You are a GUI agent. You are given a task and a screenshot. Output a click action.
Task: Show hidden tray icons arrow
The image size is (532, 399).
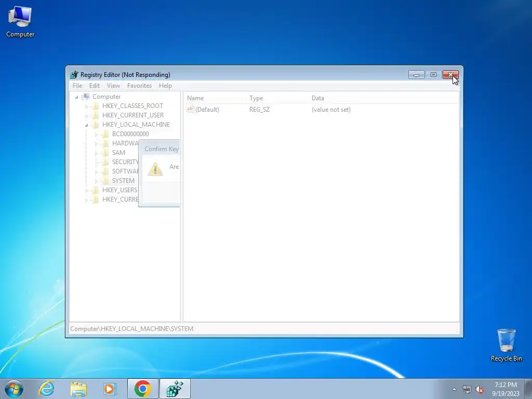click(x=454, y=389)
